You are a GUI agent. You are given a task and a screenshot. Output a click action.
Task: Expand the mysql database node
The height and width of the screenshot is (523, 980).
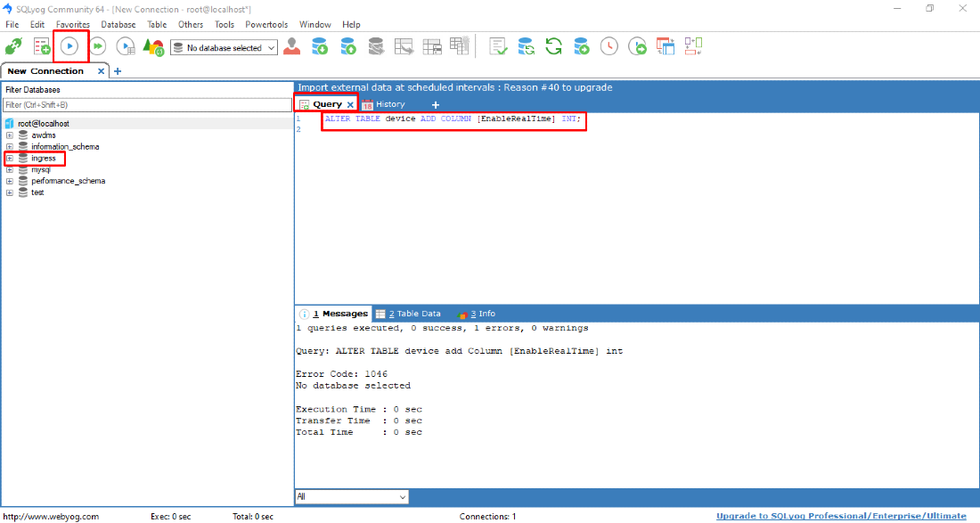[10, 170]
